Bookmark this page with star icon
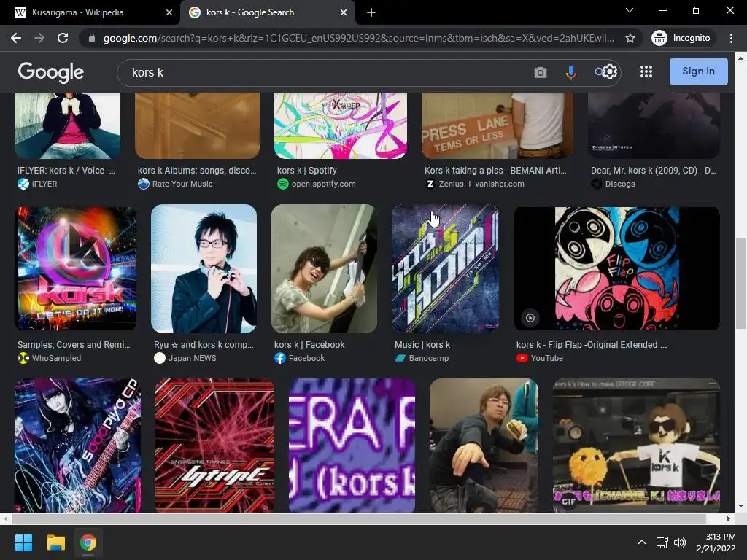The width and height of the screenshot is (747, 560). pos(630,38)
